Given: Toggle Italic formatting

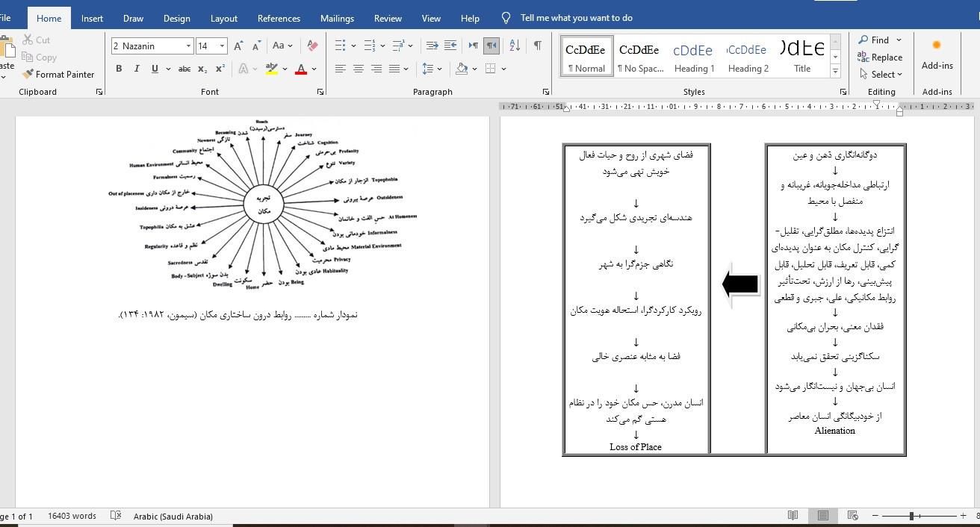Looking at the screenshot, I should pos(137,69).
